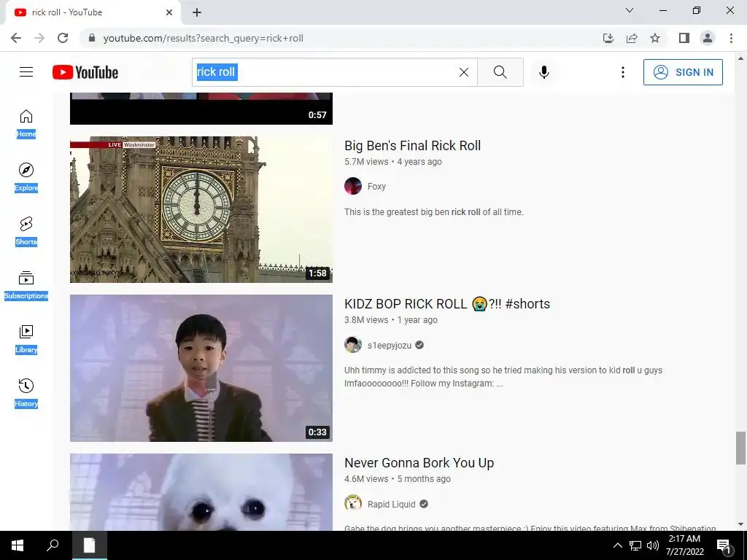The height and width of the screenshot is (560, 747).
Task: Go to Home in the sidebar
Action: tap(26, 123)
